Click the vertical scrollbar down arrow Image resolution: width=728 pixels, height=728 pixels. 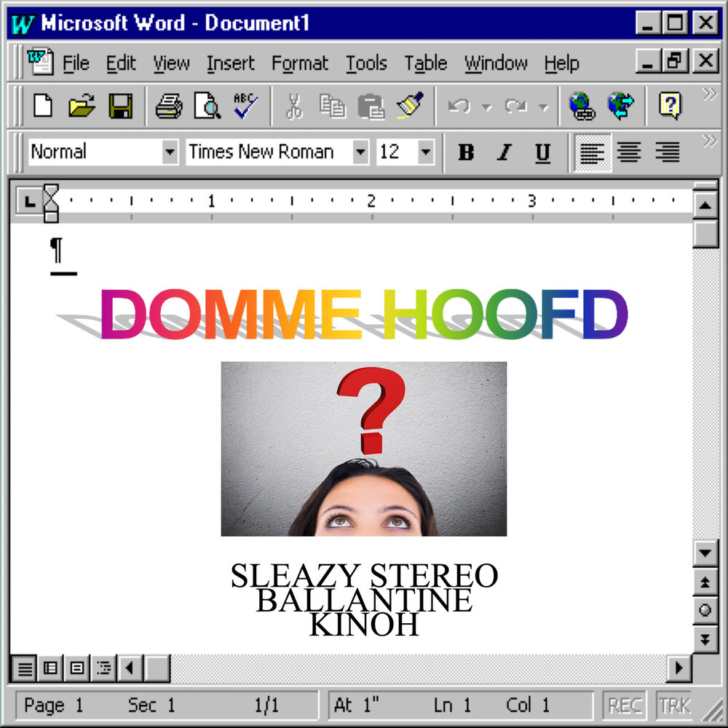705,553
